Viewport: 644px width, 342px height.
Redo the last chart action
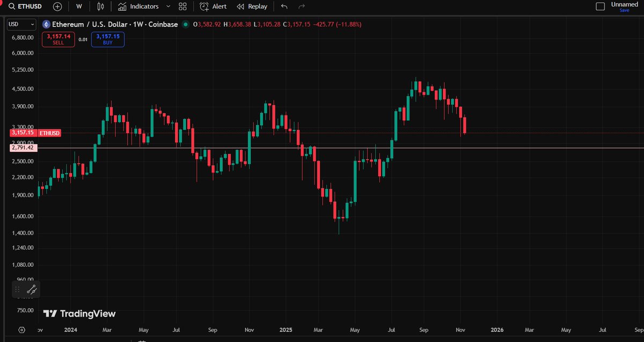tap(302, 6)
